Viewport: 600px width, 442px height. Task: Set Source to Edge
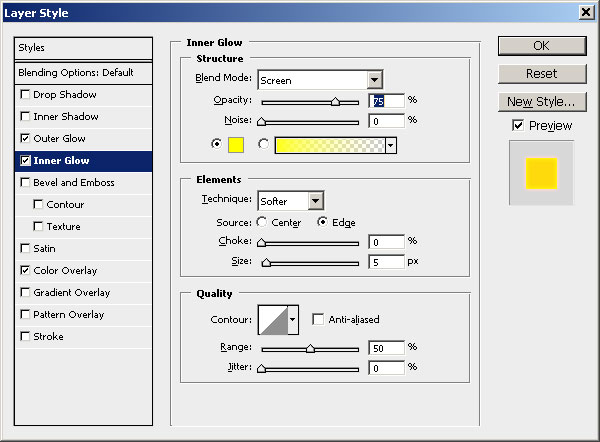click(322, 222)
